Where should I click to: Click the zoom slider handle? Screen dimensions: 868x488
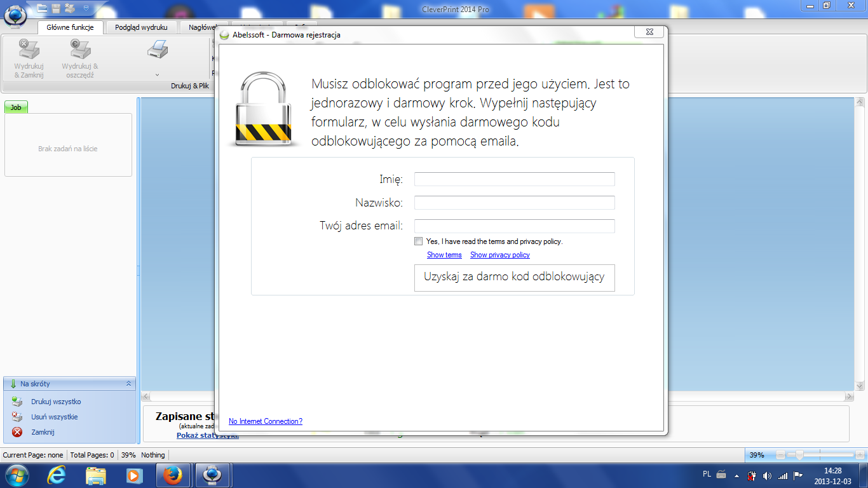(799, 455)
